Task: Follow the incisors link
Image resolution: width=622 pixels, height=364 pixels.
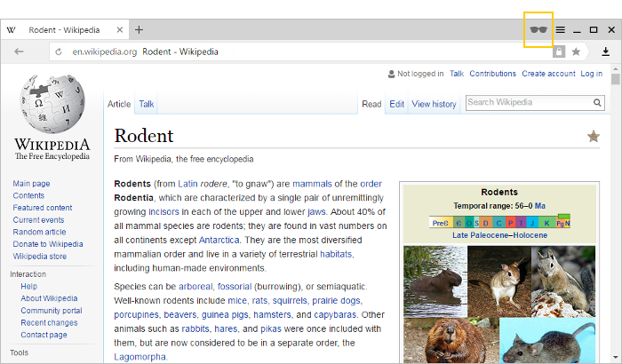Action: point(163,211)
